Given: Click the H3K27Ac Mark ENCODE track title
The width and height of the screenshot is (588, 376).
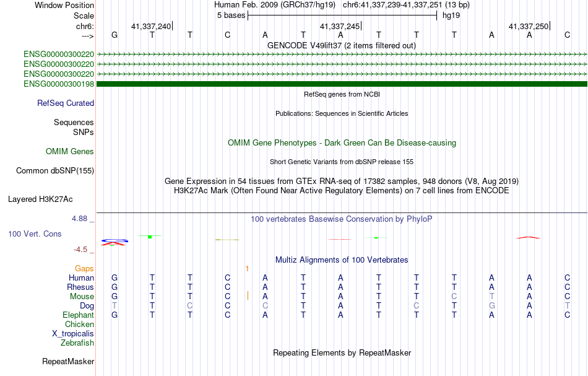Looking at the screenshot, I should coord(342,191).
